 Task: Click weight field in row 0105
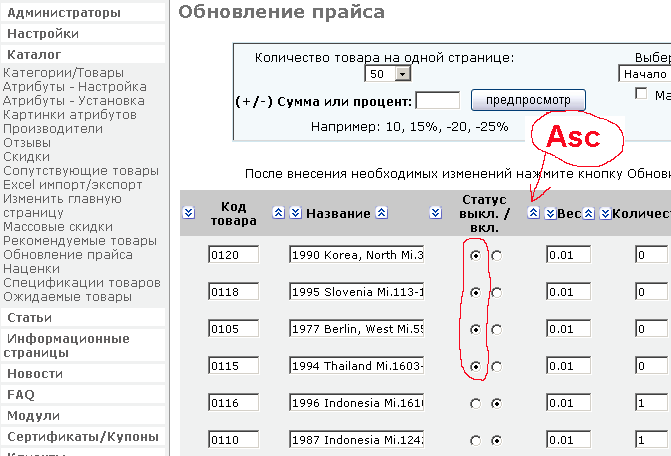(568, 329)
